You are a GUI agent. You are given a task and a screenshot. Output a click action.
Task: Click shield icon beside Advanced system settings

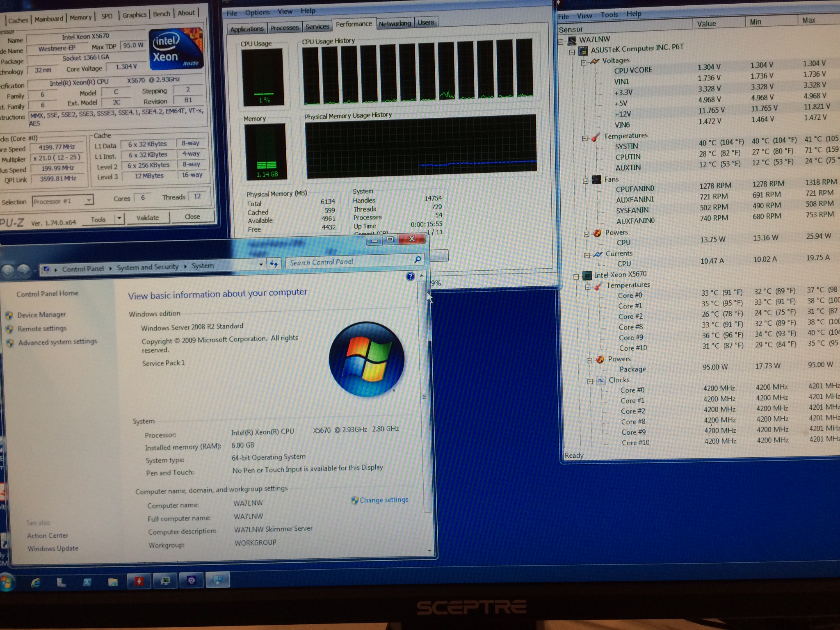tap(10, 343)
